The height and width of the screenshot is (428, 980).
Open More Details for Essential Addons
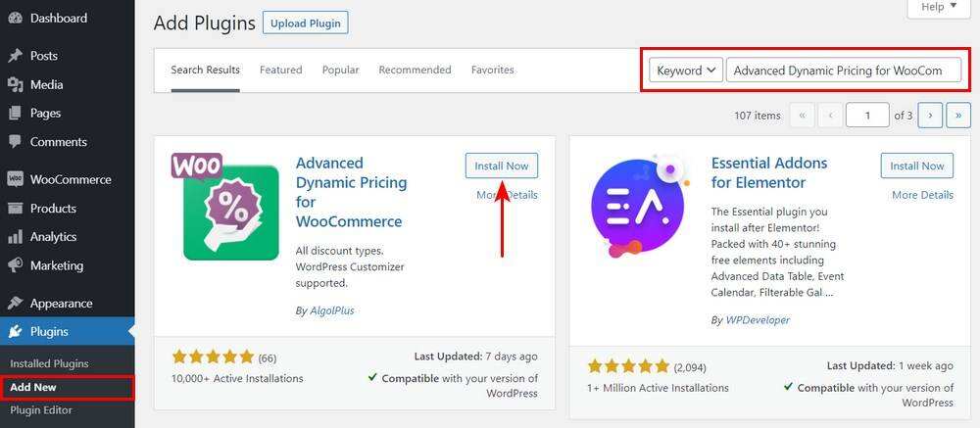pyautogui.click(x=922, y=195)
